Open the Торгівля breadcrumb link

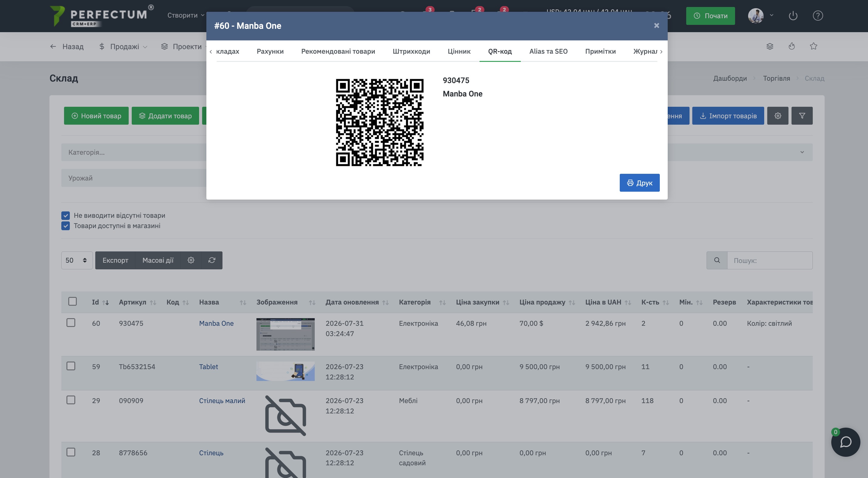[x=776, y=79]
